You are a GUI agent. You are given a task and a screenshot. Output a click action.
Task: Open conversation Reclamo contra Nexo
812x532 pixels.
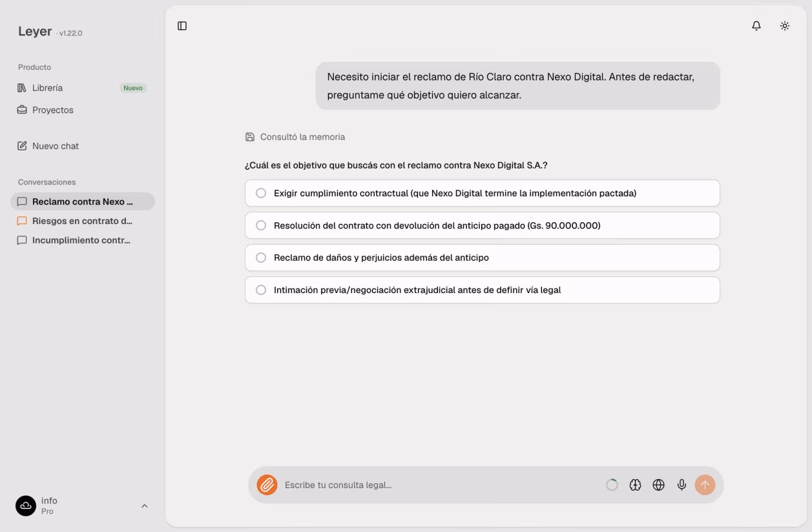(x=82, y=201)
